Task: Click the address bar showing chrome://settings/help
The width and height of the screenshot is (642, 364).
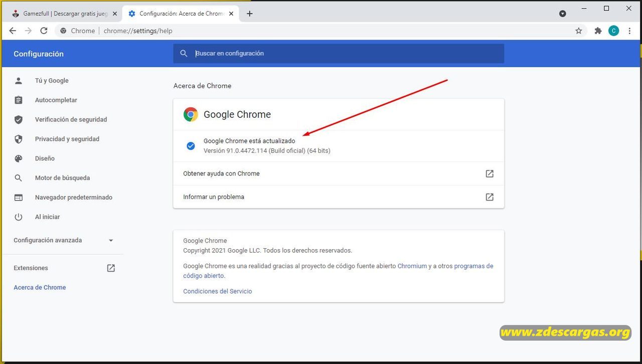Action: (x=321, y=31)
